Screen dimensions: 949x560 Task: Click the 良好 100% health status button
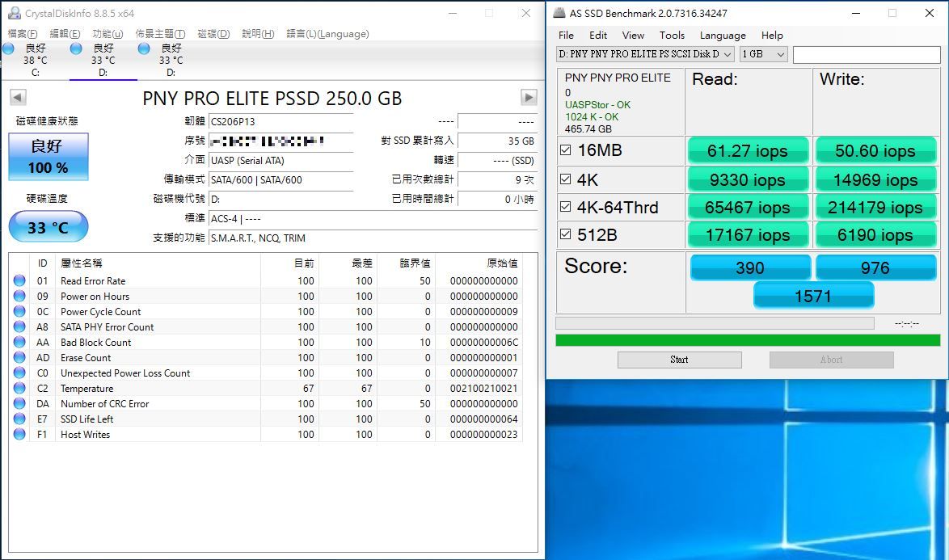point(49,157)
